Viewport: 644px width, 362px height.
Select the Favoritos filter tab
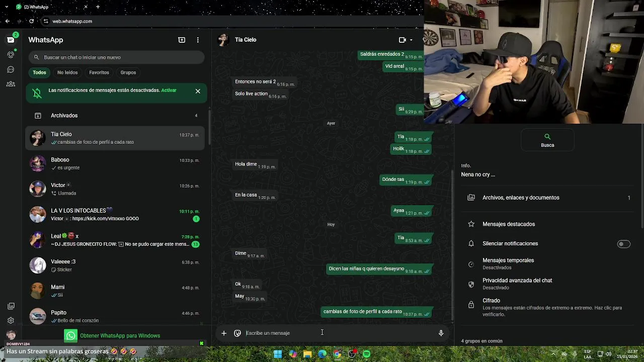coord(99,72)
